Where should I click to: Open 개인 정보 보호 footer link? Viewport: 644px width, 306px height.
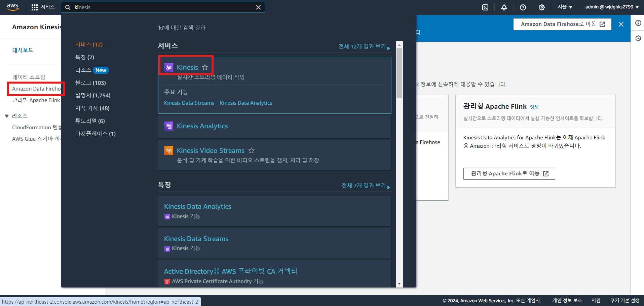point(567,301)
